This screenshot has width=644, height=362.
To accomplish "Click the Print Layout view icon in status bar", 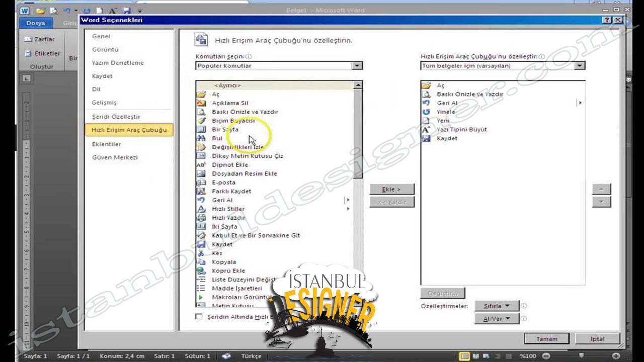I will pyautogui.click(x=464, y=356).
